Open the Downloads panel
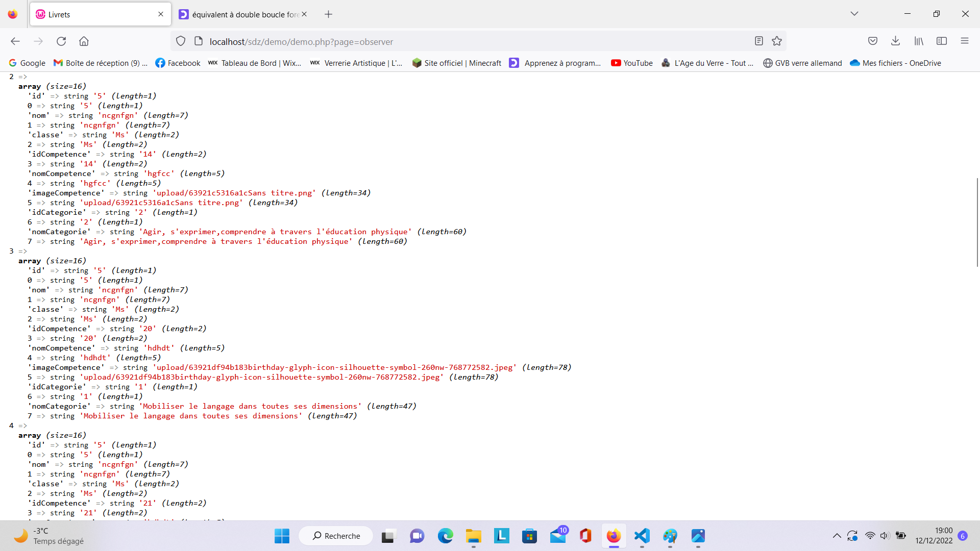This screenshot has width=980, height=551. (895, 41)
